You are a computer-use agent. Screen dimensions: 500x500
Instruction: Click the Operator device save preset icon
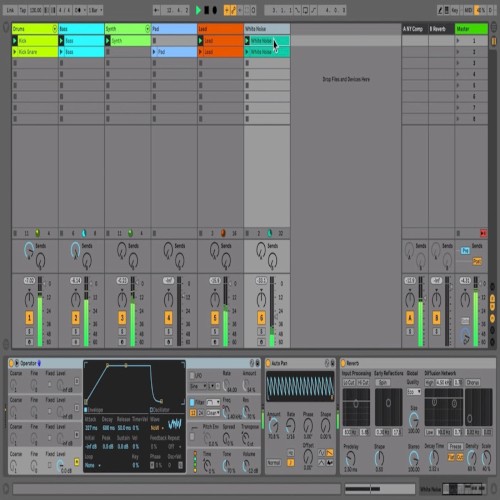click(x=257, y=363)
